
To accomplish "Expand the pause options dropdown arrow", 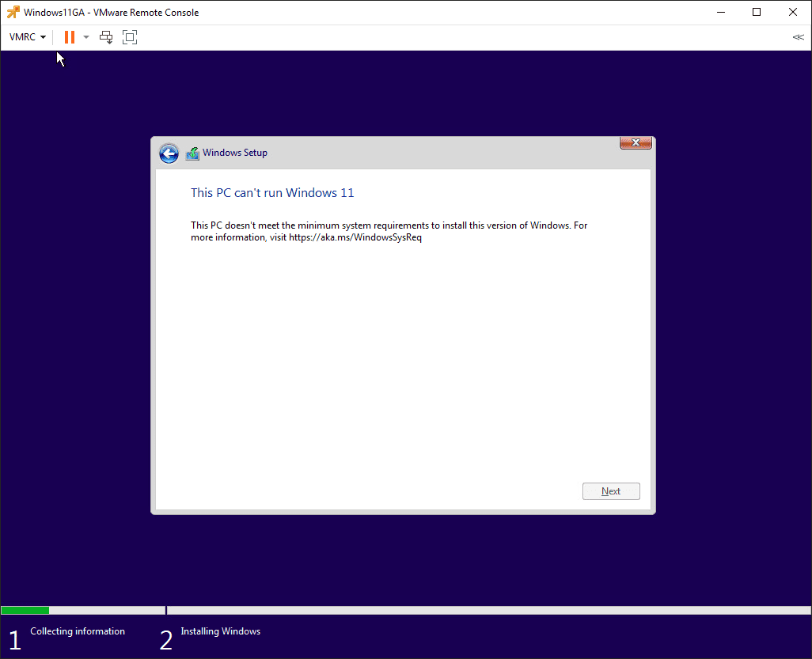I will pyautogui.click(x=85, y=36).
